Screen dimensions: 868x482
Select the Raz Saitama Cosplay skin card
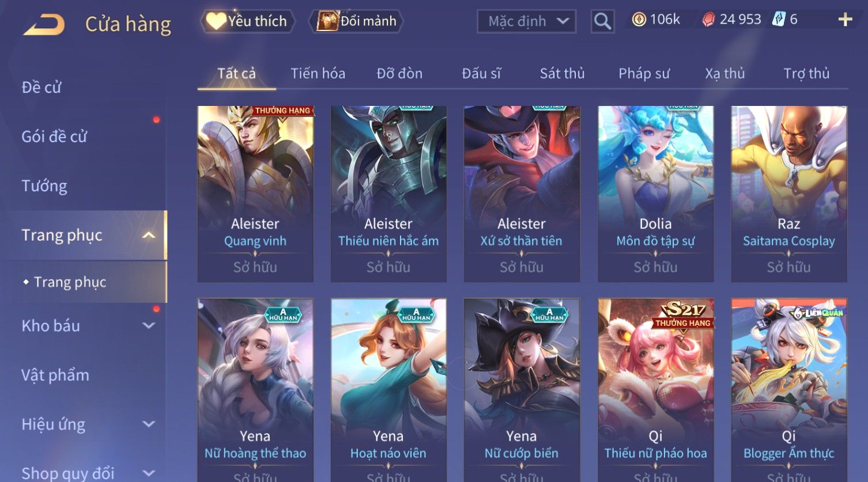click(788, 194)
